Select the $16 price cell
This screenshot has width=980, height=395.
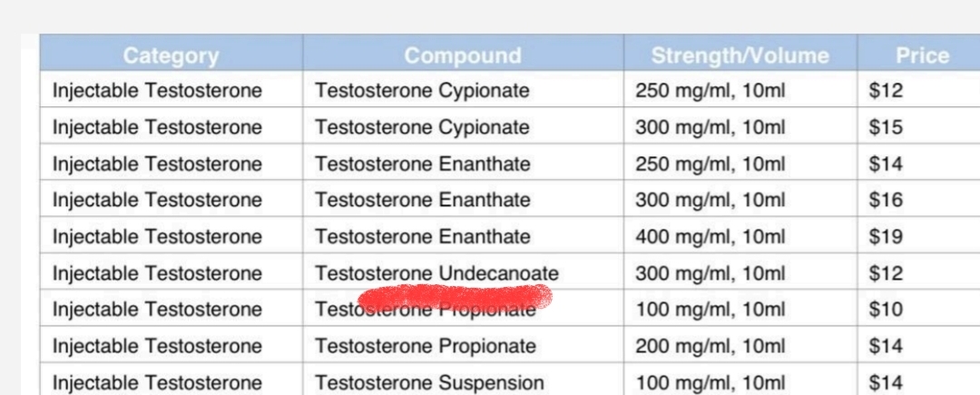(x=886, y=200)
